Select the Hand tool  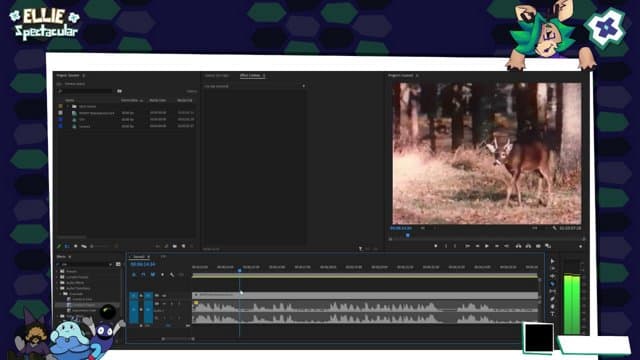[x=552, y=306]
